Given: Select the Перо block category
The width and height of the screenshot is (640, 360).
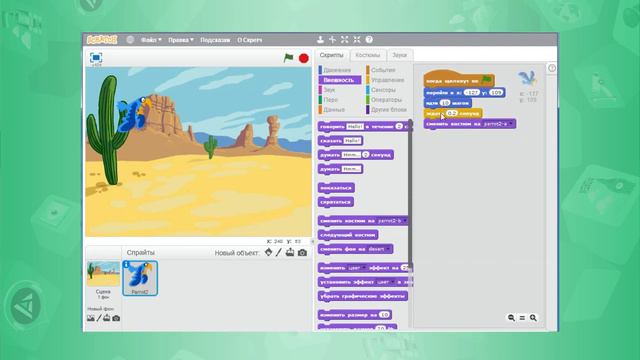Looking at the screenshot, I should [x=331, y=100].
